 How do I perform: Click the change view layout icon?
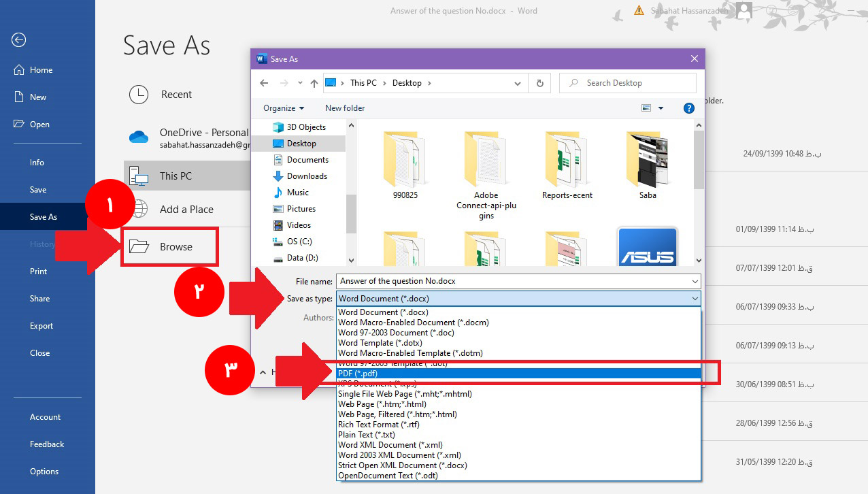coord(646,108)
